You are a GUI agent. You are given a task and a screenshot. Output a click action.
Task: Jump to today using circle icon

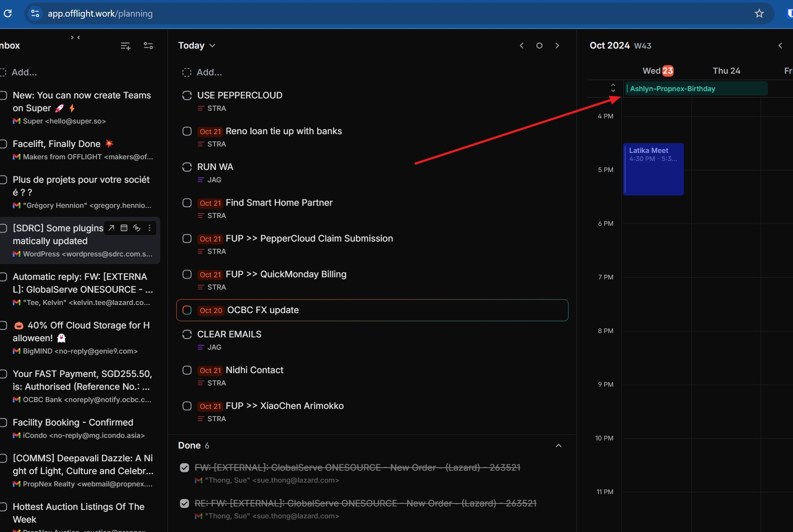[539, 46]
